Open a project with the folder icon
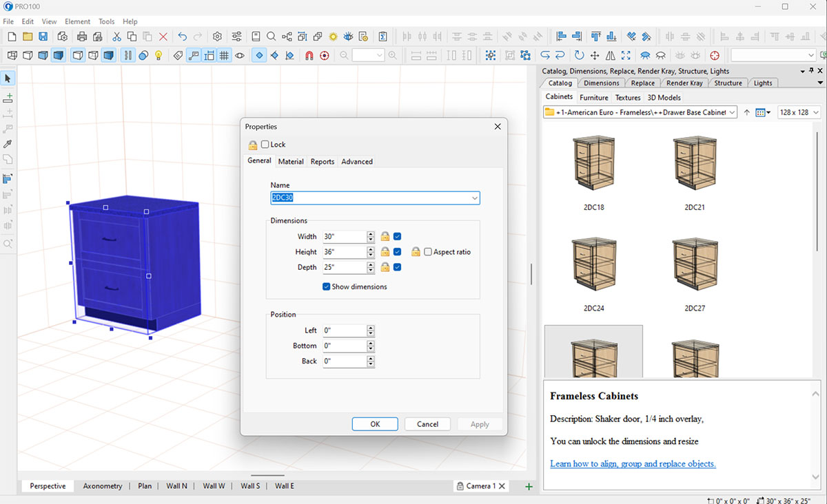Screen dimensions: 827x504 pos(28,36)
